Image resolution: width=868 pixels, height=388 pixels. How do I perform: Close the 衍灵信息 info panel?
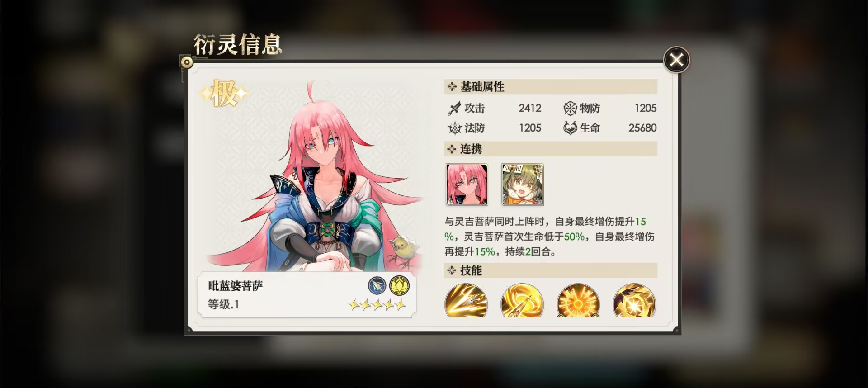click(676, 60)
